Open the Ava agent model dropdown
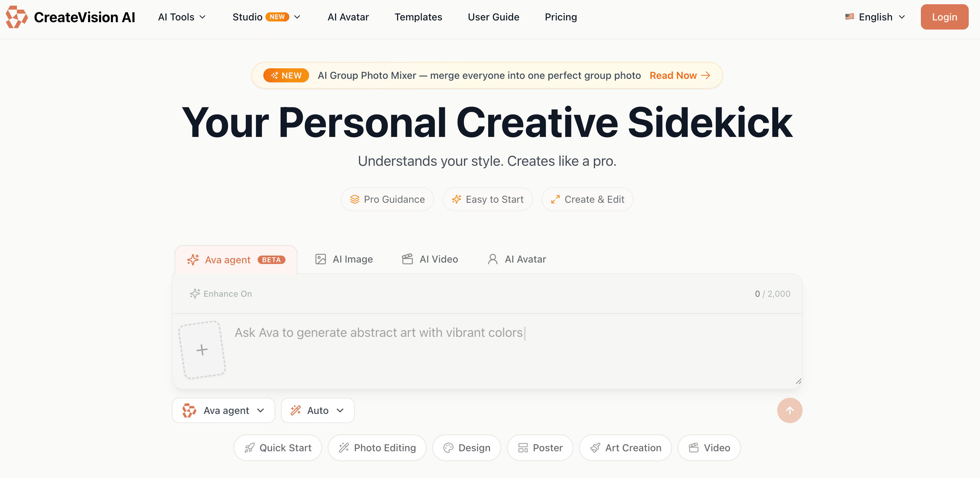Screen dimensions: 980x478 point(223,410)
